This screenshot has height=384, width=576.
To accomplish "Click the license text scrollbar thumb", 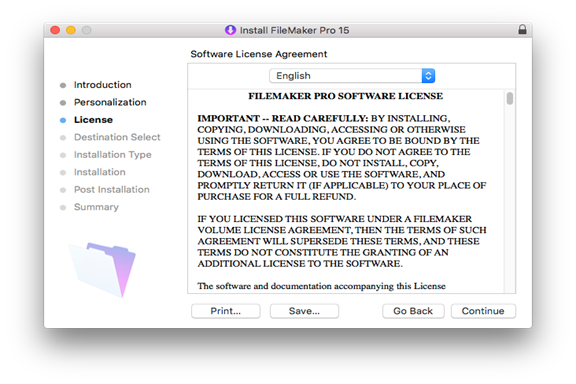I will click(x=510, y=98).
